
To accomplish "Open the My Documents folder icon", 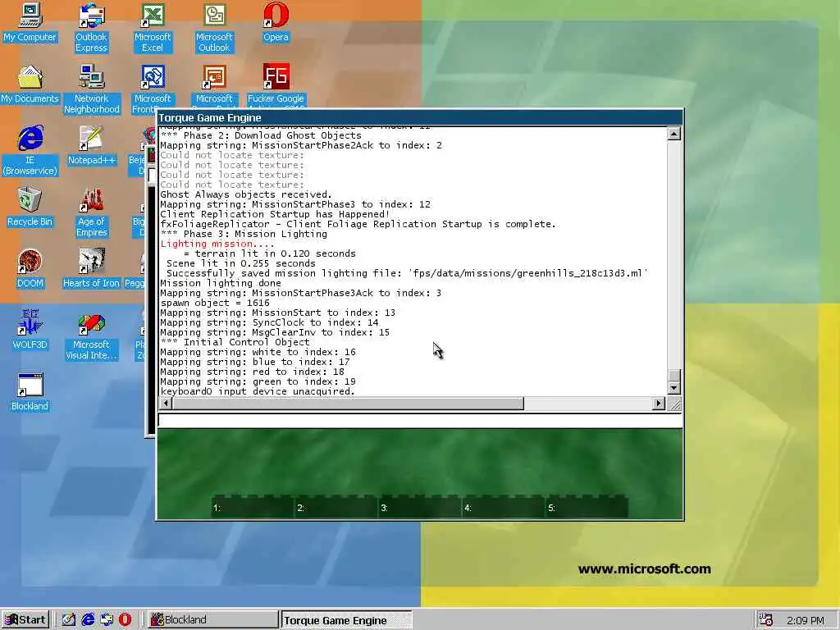I will tap(30, 84).
